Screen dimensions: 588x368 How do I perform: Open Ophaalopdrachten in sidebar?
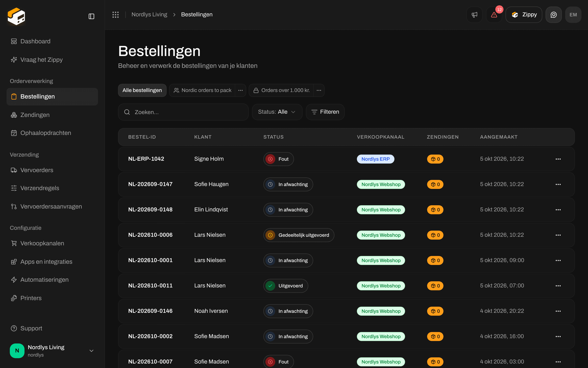point(52,133)
